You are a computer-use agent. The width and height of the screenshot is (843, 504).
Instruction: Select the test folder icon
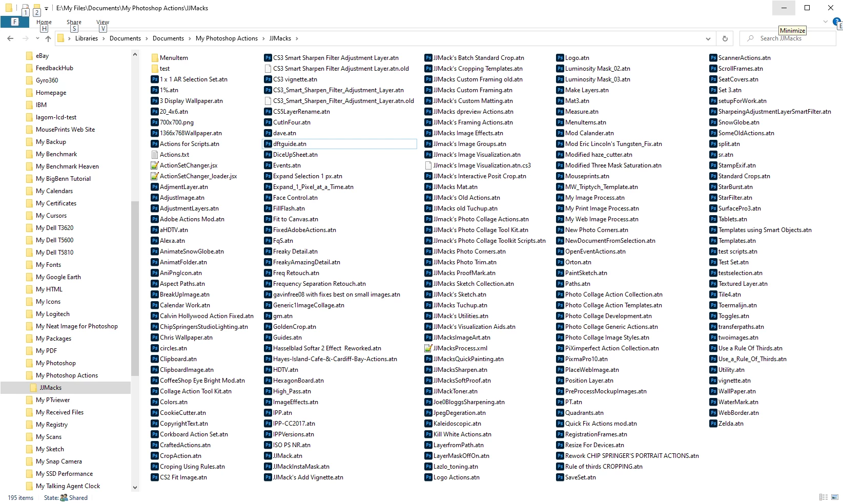tap(155, 69)
